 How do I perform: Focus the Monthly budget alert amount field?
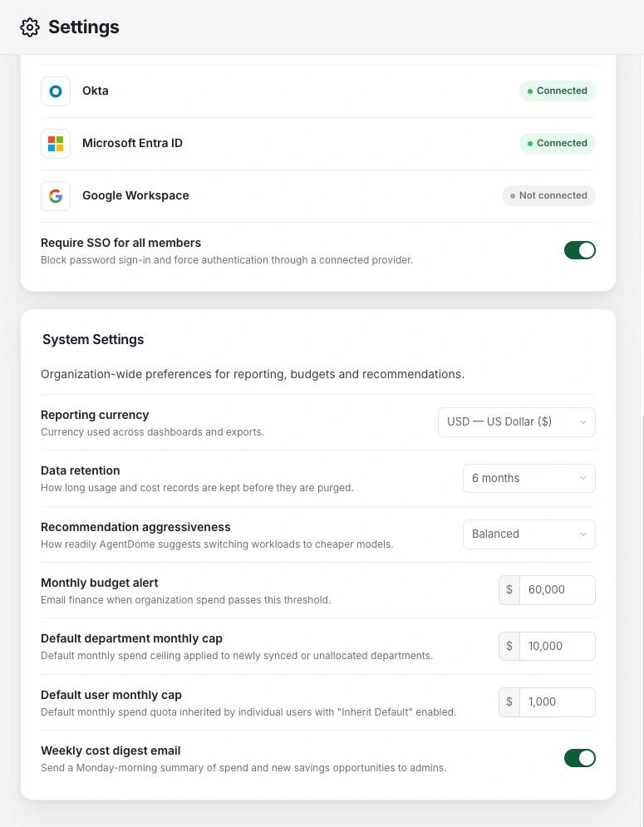click(558, 589)
